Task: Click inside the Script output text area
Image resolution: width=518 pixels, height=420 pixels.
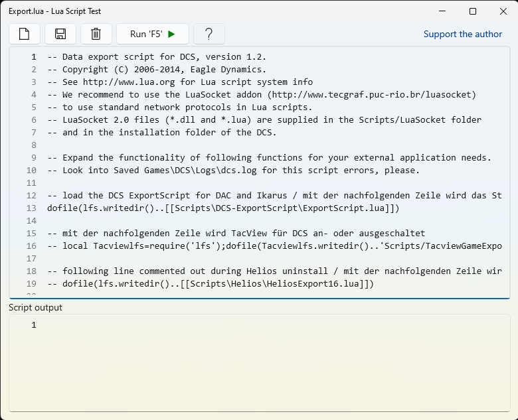Action: (x=260, y=363)
